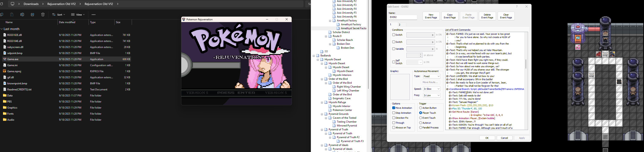
Task: Select the Readme(CREDITS).txt file icon
Action: coord(5,89)
